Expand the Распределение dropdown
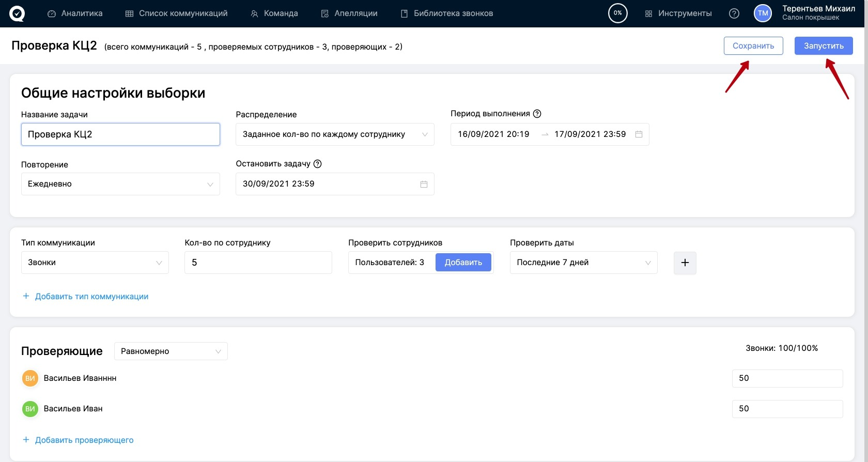The height and width of the screenshot is (462, 868). (x=334, y=134)
